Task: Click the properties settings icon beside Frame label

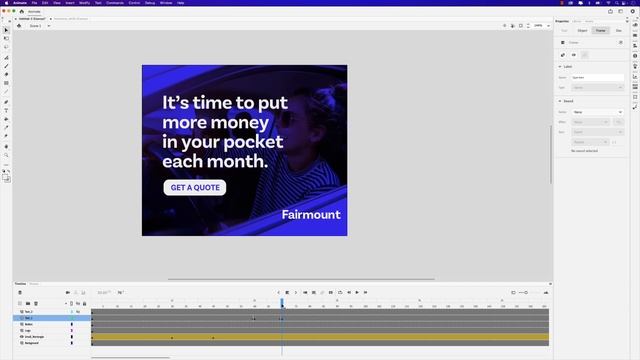Action: tap(621, 42)
